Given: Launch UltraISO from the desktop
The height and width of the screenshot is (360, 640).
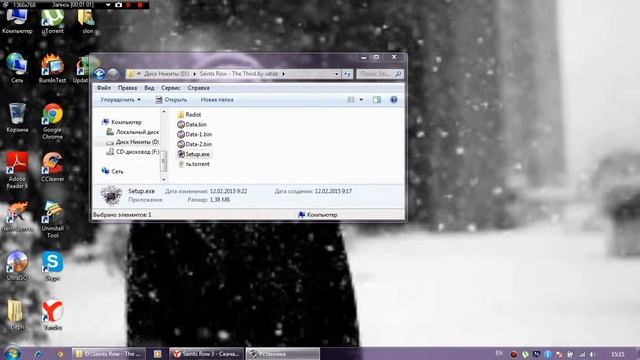Looking at the screenshot, I should pyautogui.click(x=17, y=266).
